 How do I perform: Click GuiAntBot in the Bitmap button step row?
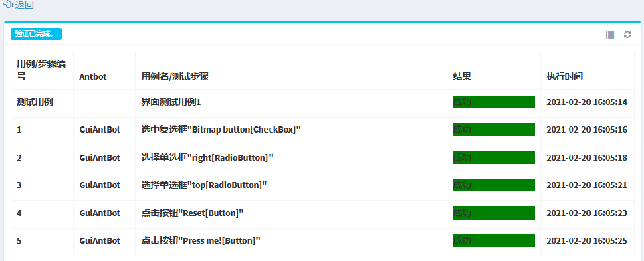(100, 130)
